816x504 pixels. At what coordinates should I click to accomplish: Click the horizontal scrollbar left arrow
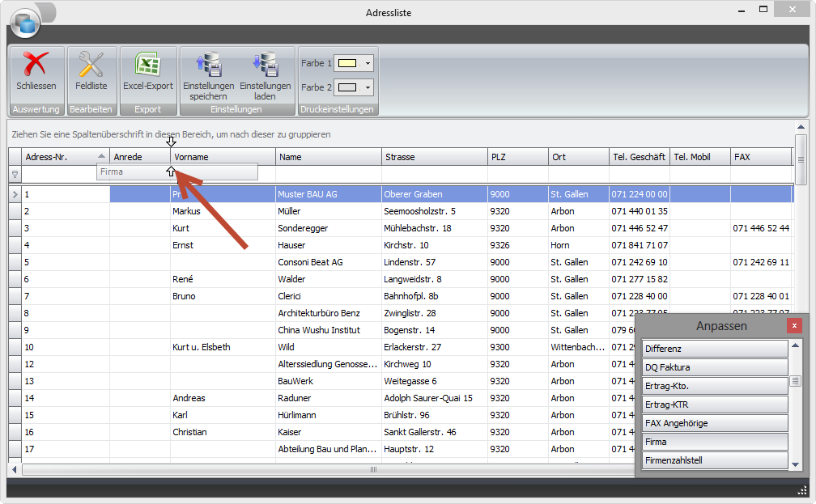15,469
